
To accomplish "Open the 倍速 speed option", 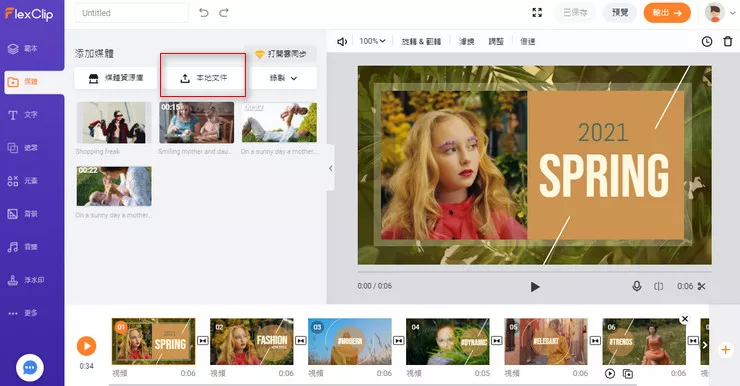I will point(528,42).
